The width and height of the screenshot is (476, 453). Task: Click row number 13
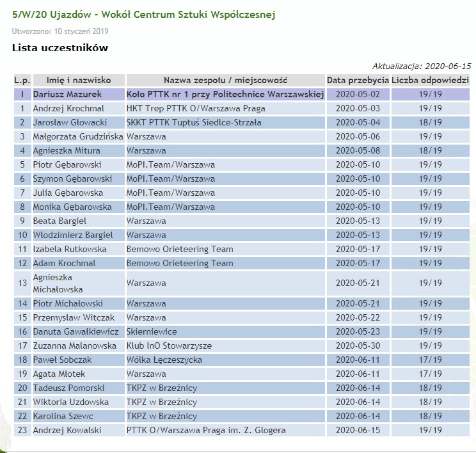point(22,283)
